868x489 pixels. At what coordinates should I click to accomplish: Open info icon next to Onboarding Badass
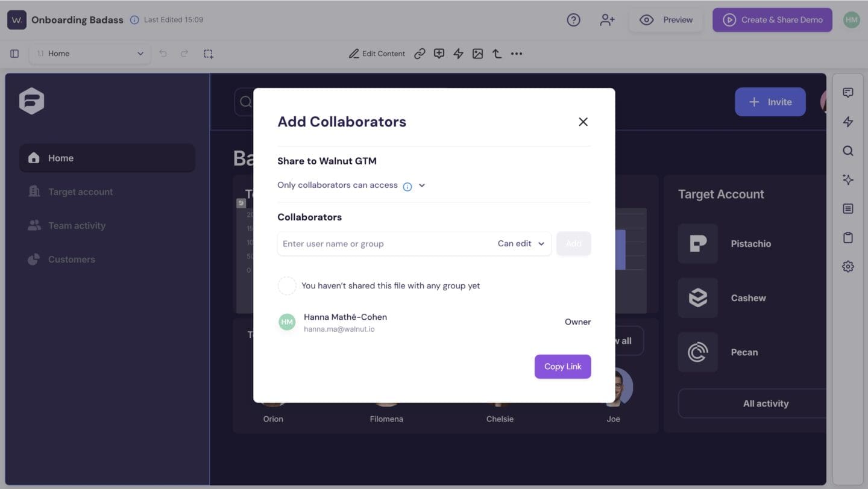coord(134,20)
